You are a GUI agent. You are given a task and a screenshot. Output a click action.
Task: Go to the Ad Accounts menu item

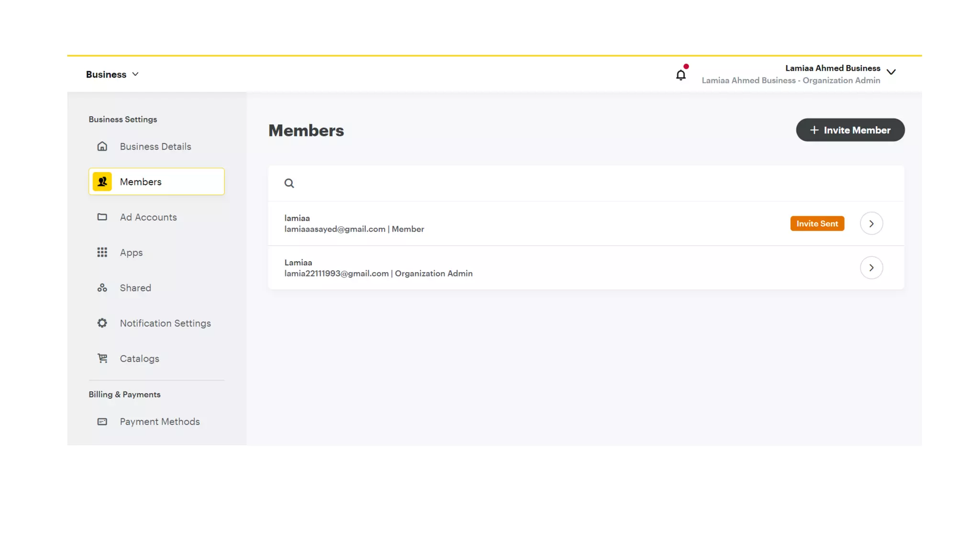pos(148,217)
